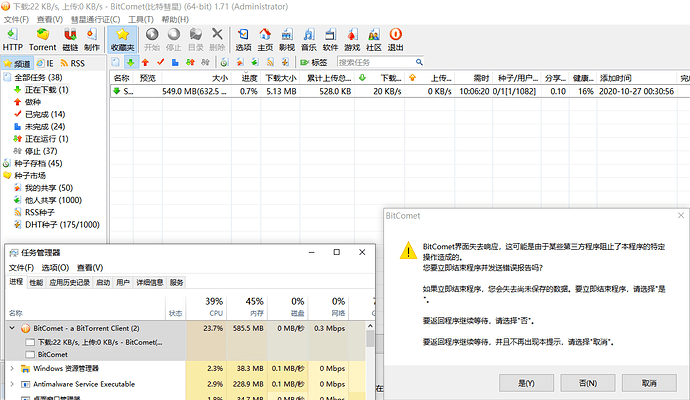Click the 制作 make torrent icon
Viewport: 690px width, 400px height.
[x=92, y=40]
